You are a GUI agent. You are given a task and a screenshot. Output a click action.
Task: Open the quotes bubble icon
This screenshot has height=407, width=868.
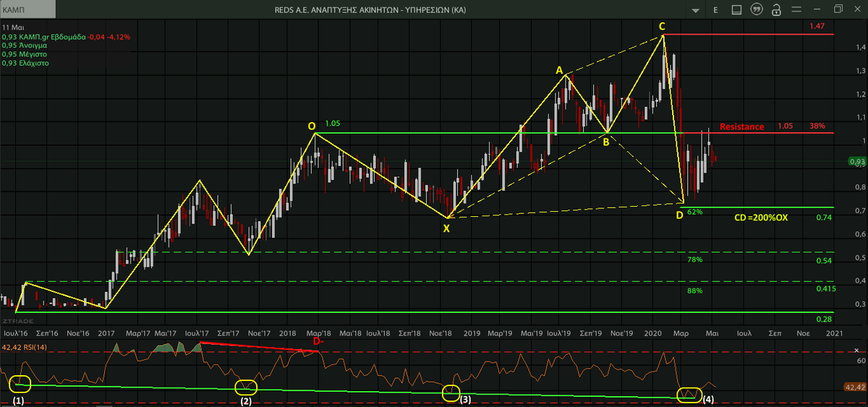[x=757, y=10]
